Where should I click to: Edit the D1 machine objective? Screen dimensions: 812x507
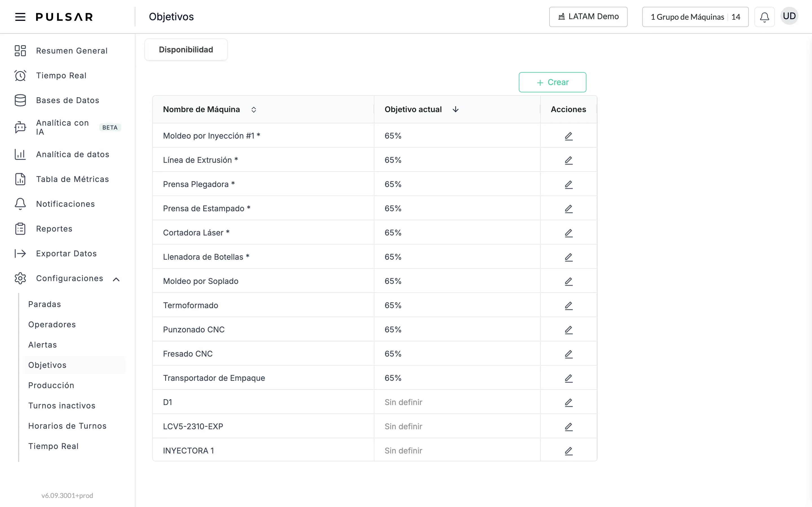[x=568, y=403]
